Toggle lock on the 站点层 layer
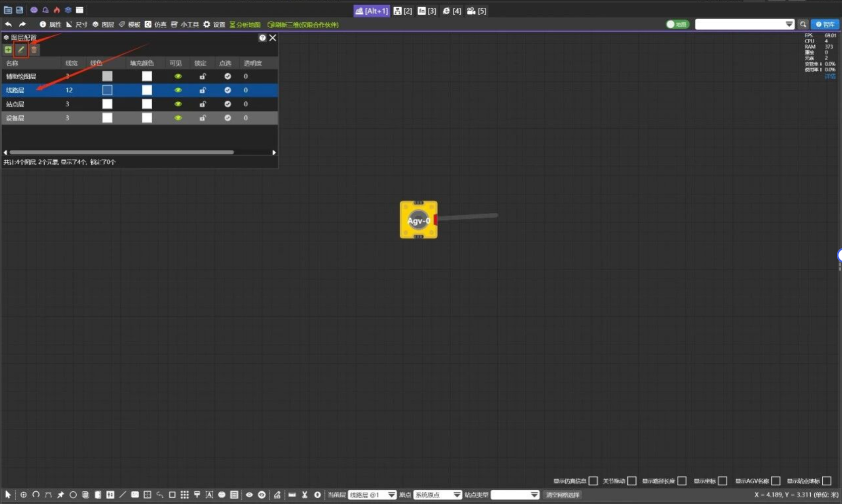 pyautogui.click(x=203, y=104)
